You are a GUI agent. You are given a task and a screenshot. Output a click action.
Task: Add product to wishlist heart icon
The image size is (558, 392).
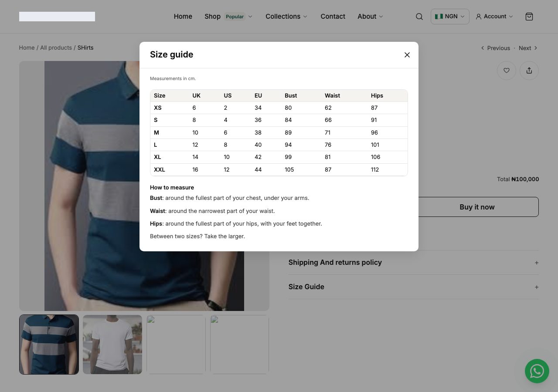pos(507,71)
